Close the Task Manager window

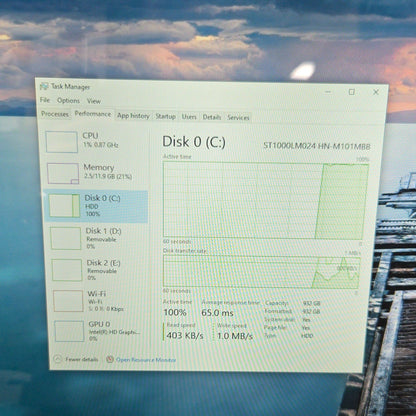click(376, 92)
